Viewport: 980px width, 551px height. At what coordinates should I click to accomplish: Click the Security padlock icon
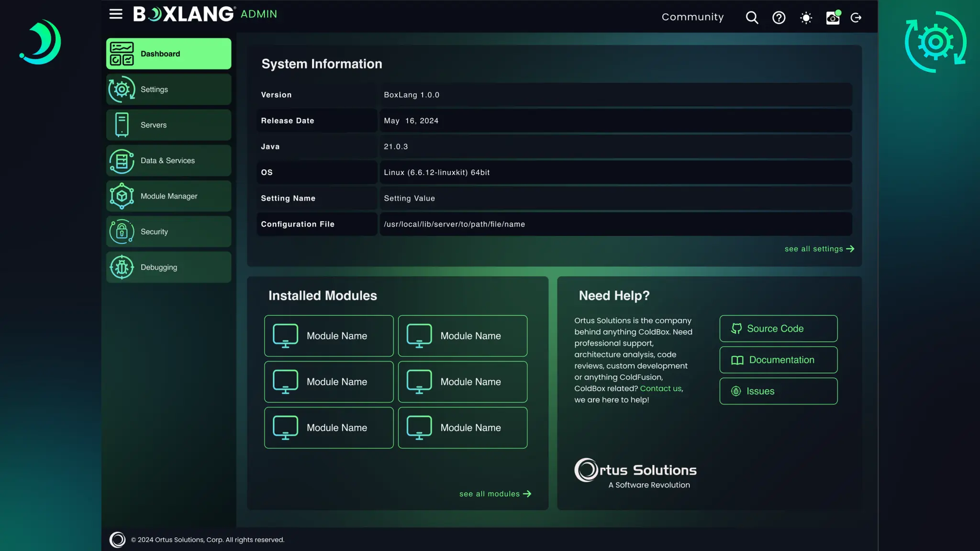pyautogui.click(x=122, y=231)
